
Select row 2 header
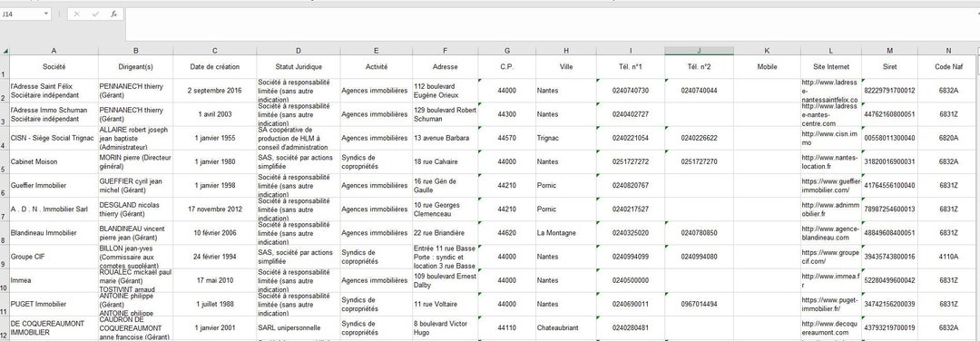point(5,91)
